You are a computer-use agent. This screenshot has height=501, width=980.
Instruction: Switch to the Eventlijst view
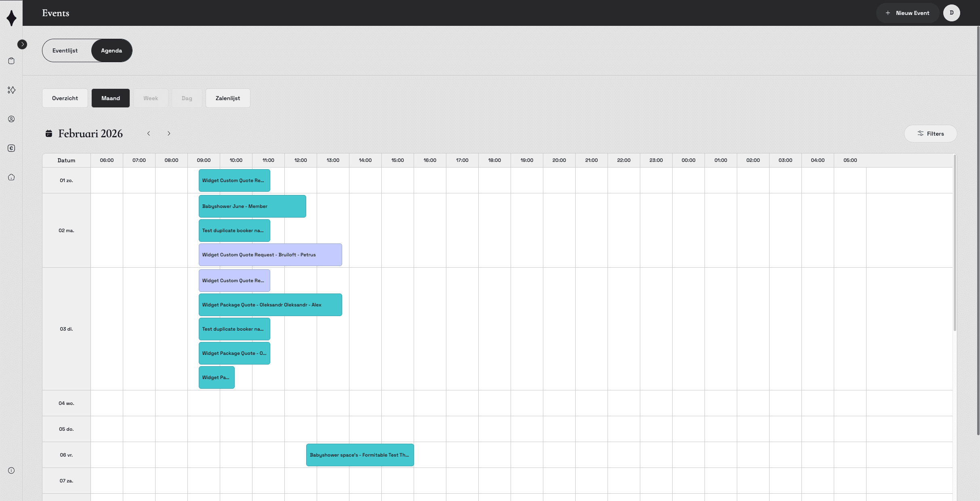point(65,50)
